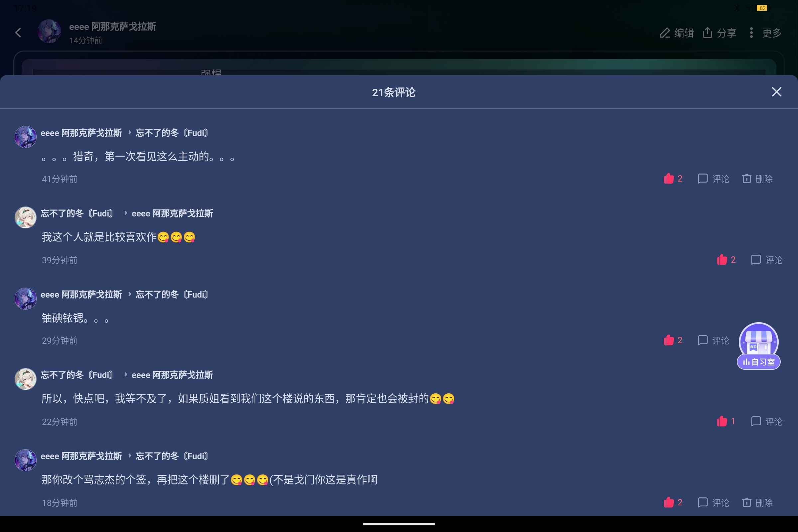Tap the 分享 share icon

pyautogui.click(x=719, y=33)
